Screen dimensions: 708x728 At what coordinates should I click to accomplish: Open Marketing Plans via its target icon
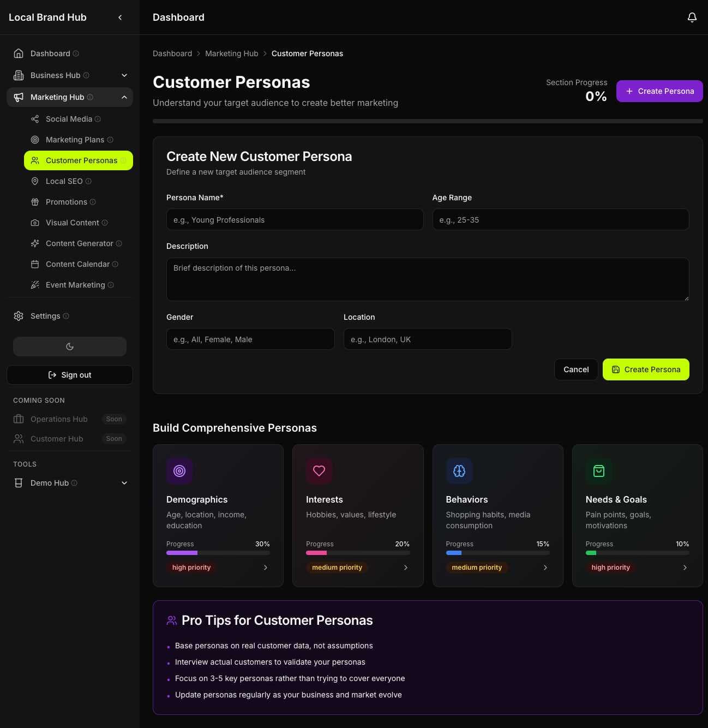point(35,140)
